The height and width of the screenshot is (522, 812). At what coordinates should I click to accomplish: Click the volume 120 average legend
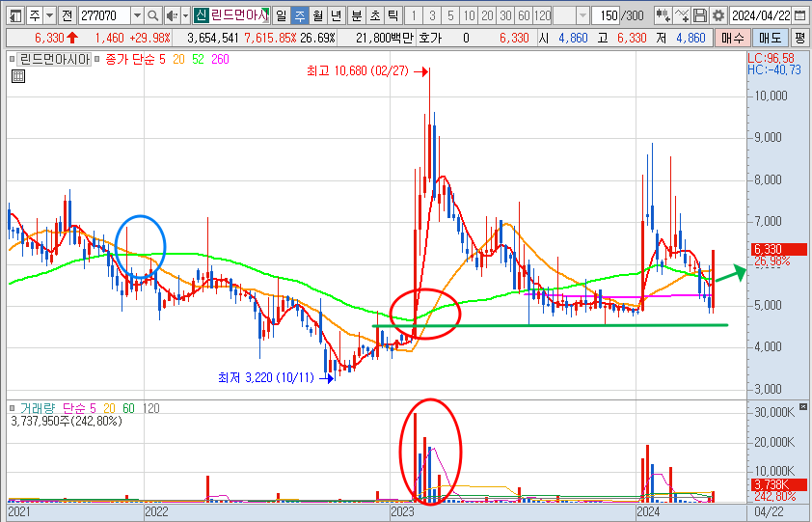tap(150, 408)
